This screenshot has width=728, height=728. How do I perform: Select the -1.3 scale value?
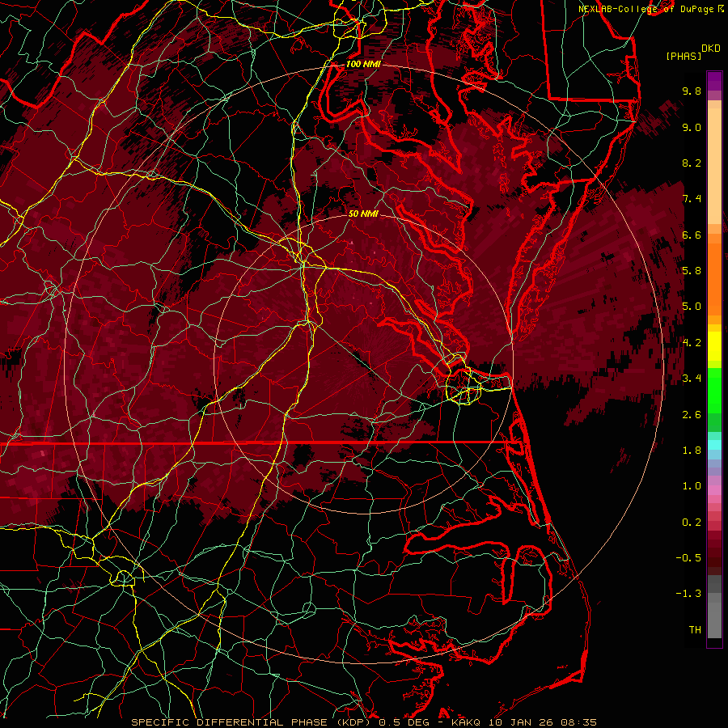pyautogui.click(x=688, y=594)
